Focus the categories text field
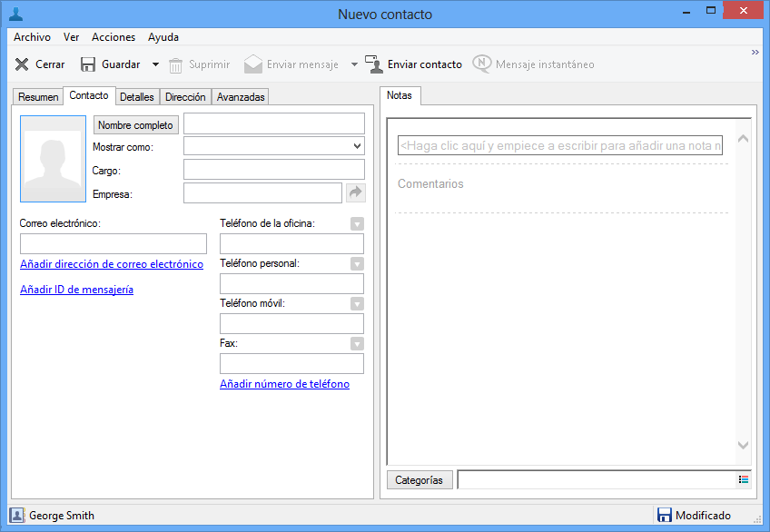The height and width of the screenshot is (532, 770). coord(597,479)
